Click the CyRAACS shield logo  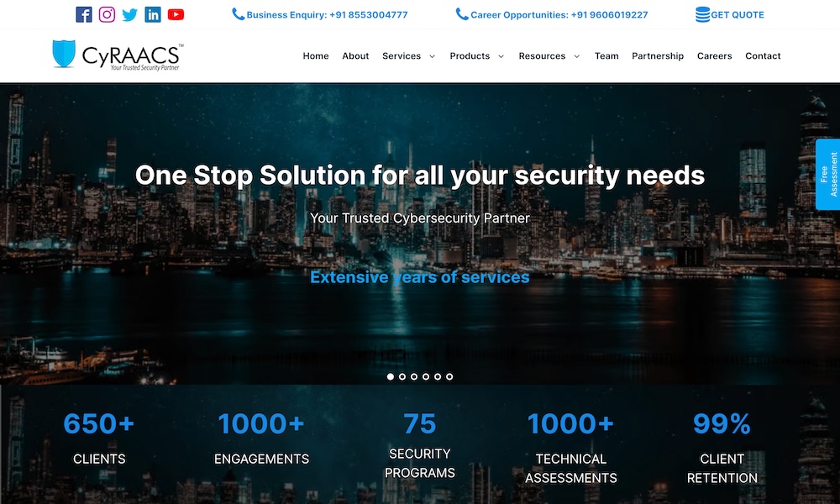(64, 54)
